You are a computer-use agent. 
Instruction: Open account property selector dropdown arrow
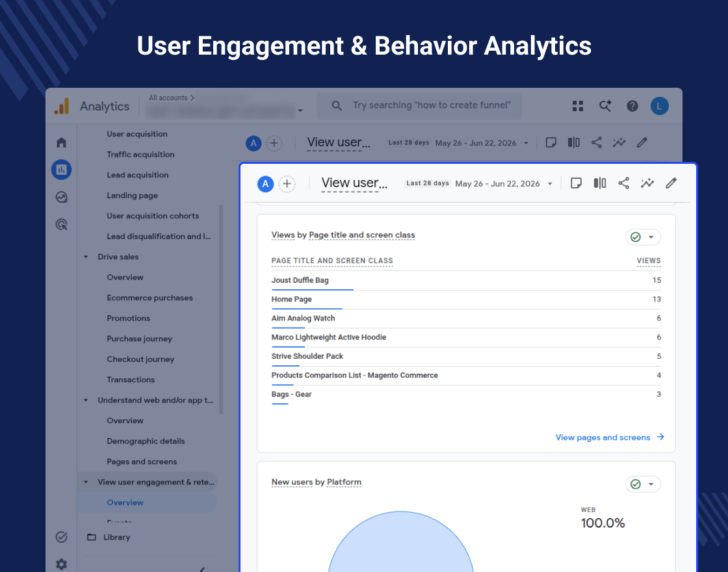coord(300,110)
